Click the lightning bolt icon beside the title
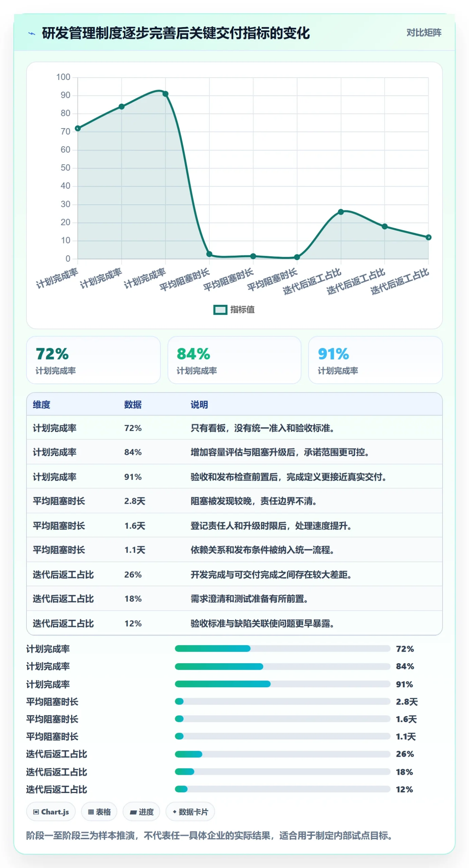This screenshot has width=469, height=868. [32, 33]
